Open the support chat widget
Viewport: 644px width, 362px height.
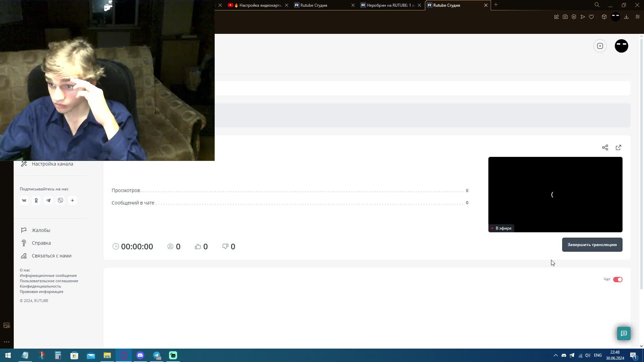pyautogui.click(x=624, y=333)
